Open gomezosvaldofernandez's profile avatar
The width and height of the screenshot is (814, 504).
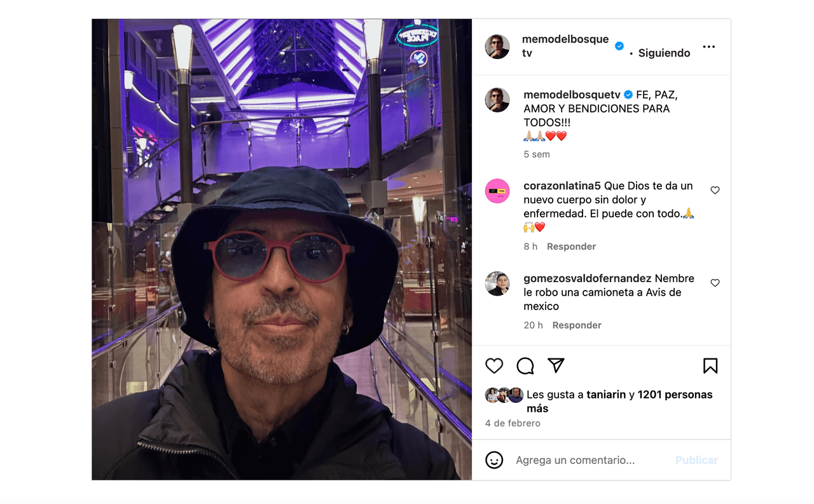(497, 283)
